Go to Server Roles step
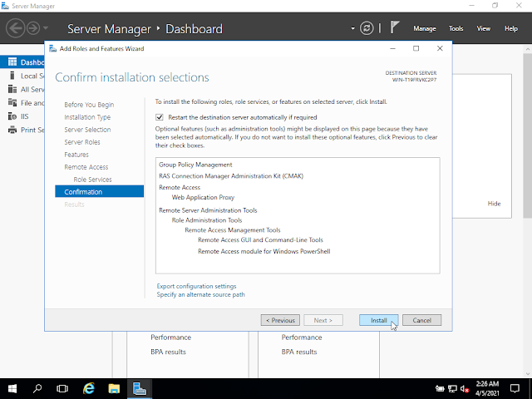This screenshot has height=399, width=532. tap(82, 142)
